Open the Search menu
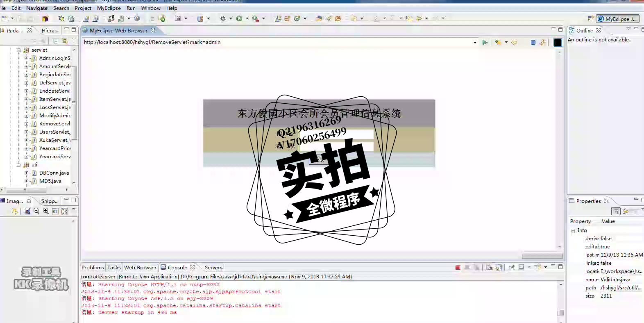This screenshot has height=323, width=644. click(61, 8)
